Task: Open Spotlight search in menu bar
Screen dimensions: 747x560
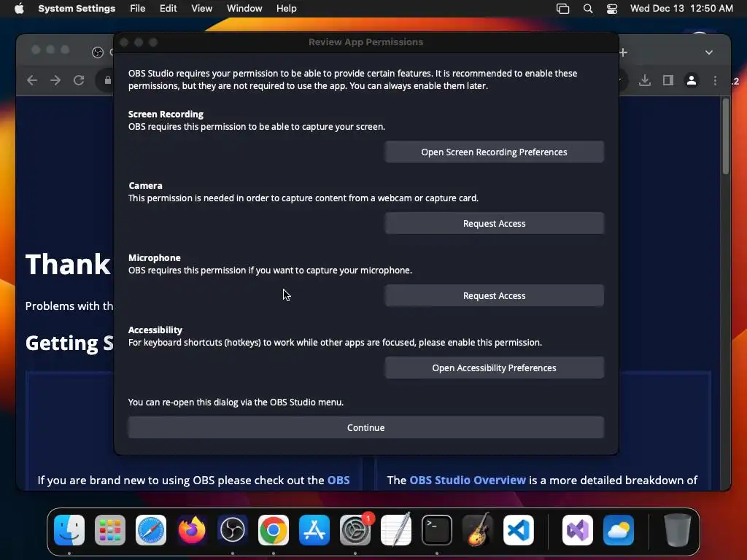Action: click(x=588, y=9)
